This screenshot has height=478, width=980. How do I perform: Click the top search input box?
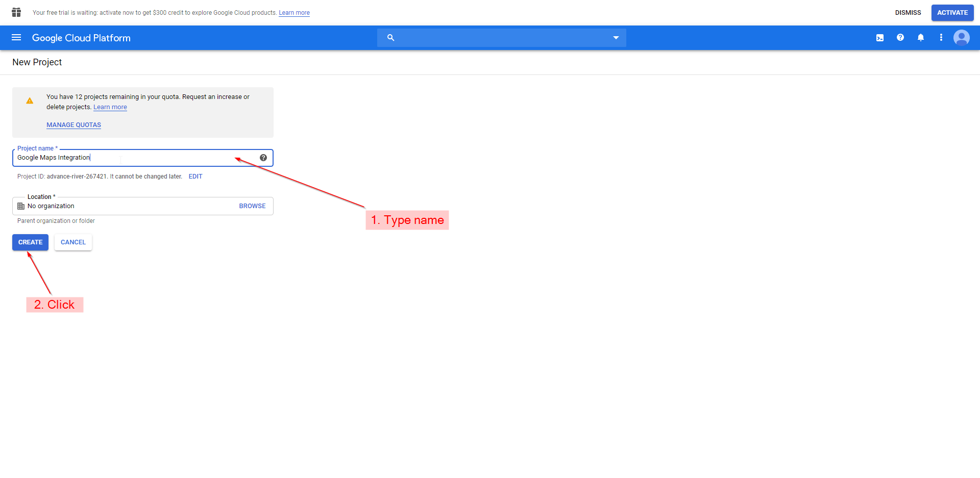point(502,38)
